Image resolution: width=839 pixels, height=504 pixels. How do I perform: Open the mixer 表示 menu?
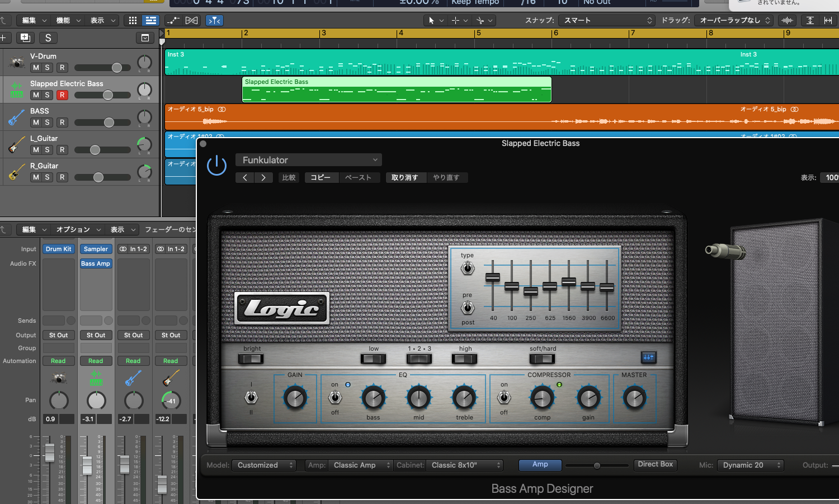click(x=122, y=229)
